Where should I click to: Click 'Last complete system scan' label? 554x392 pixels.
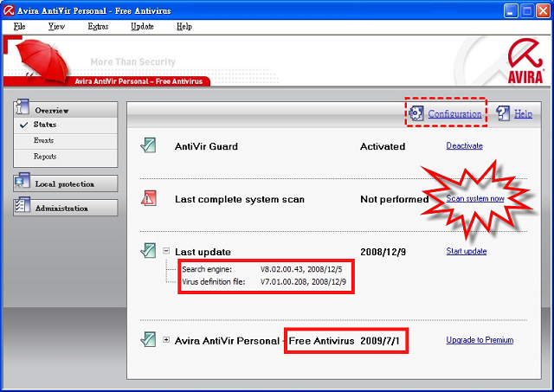click(240, 200)
